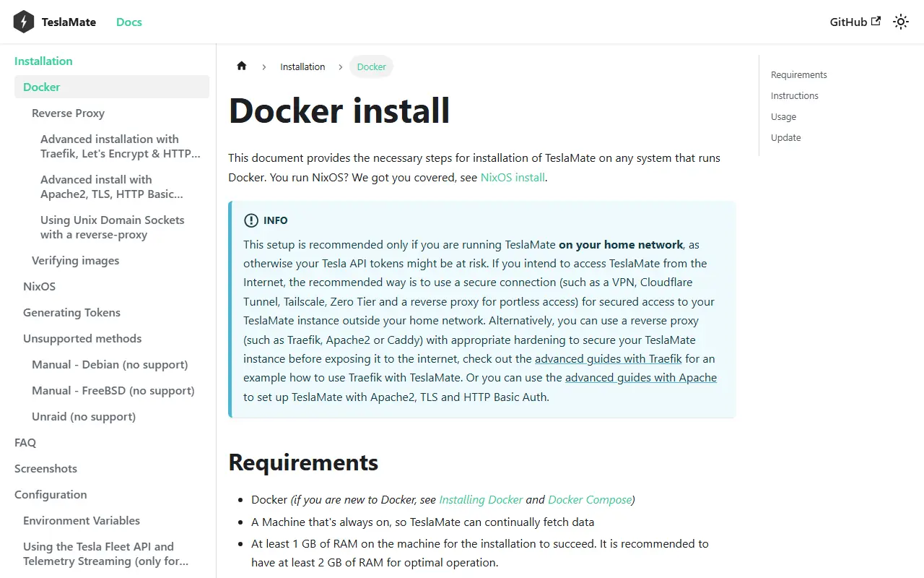The image size is (924, 578).
Task: Click the INFO admonition icon
Action: pos(250,220)
